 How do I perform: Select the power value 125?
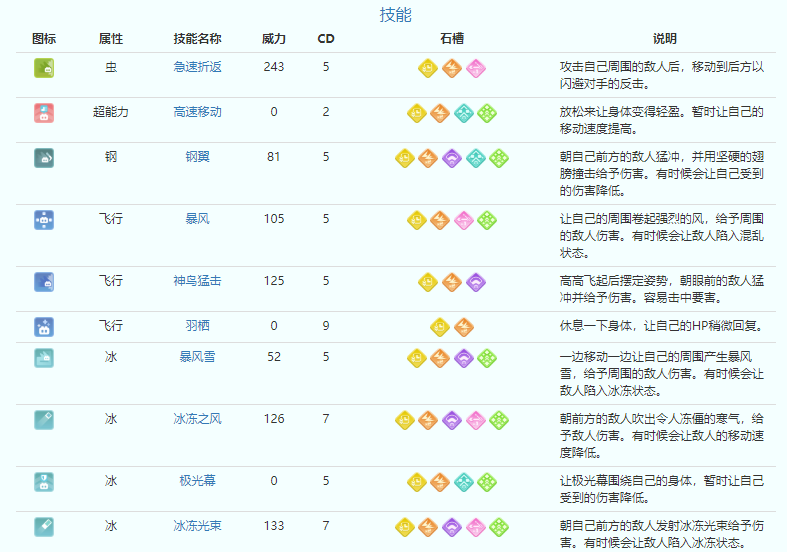tap(274, 281)
